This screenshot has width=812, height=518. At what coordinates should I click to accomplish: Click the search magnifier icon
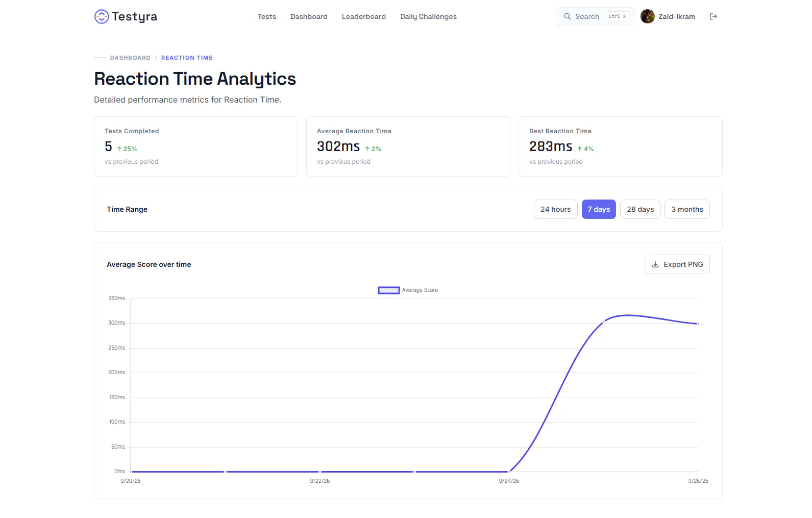[x=567, y=16]
